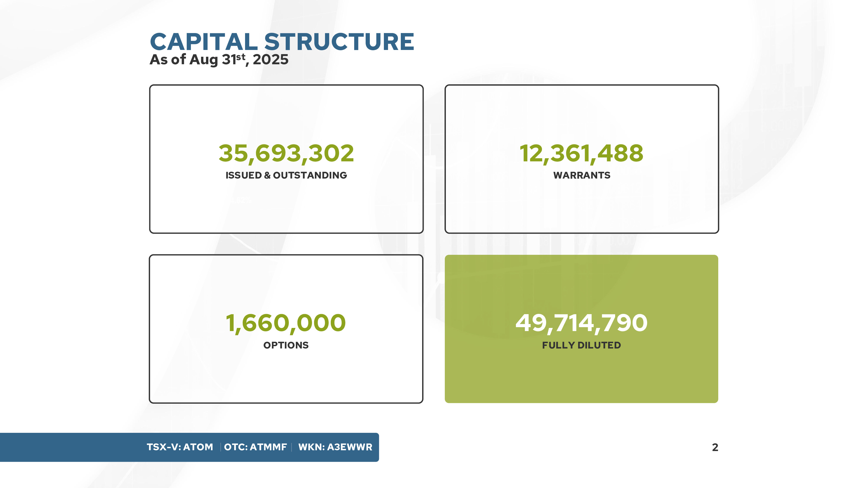
Task: Click the slide page number 2
Action: click(715, 447)
